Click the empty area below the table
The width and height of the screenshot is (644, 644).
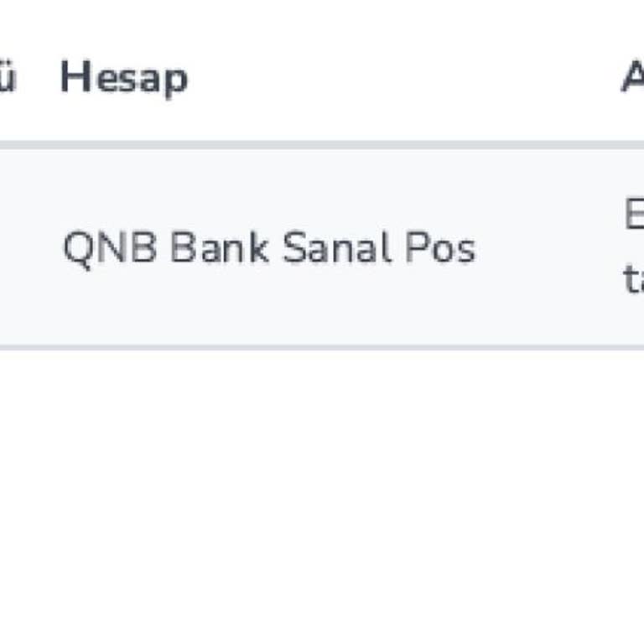(322, 495)
